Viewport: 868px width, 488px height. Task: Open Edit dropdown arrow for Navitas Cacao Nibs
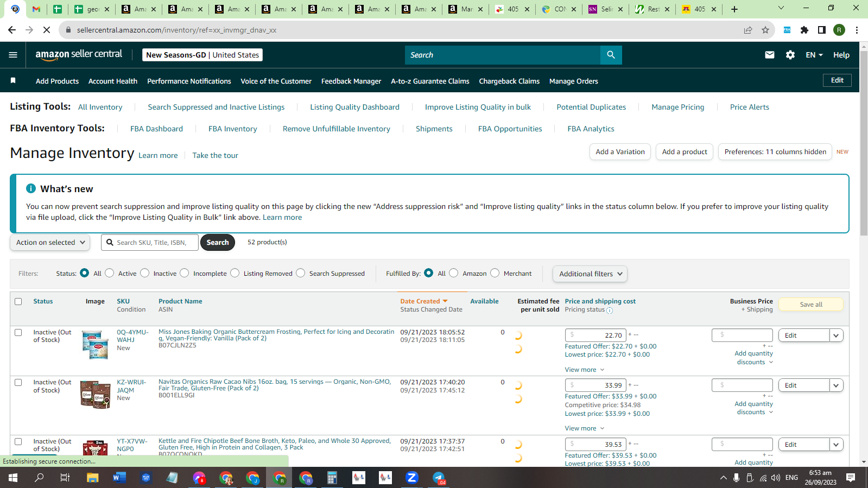coord(836,385)
